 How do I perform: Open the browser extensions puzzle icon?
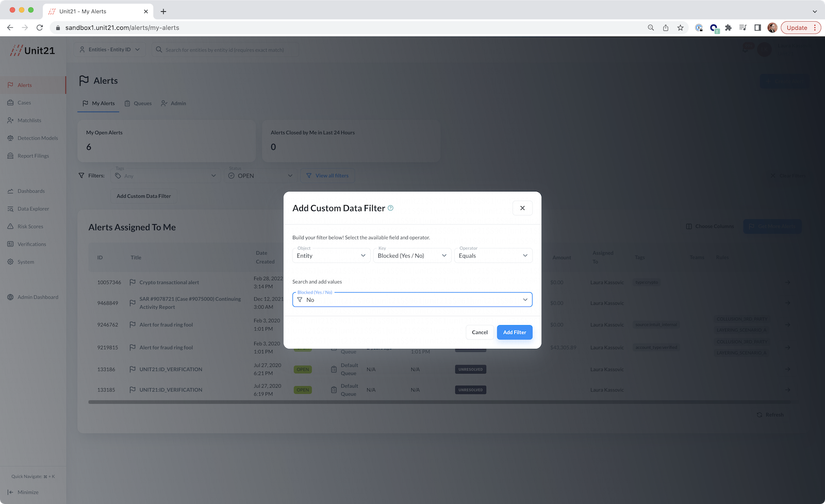728,28
